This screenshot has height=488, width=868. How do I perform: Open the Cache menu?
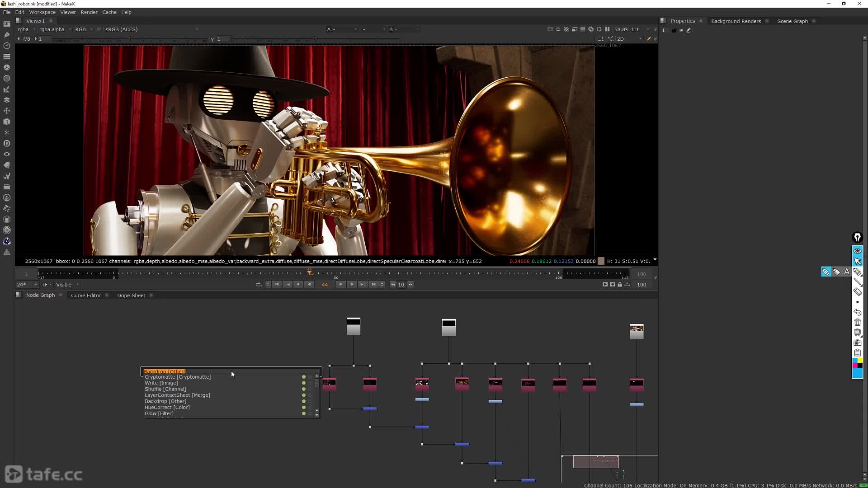click(x=109, y=12)
